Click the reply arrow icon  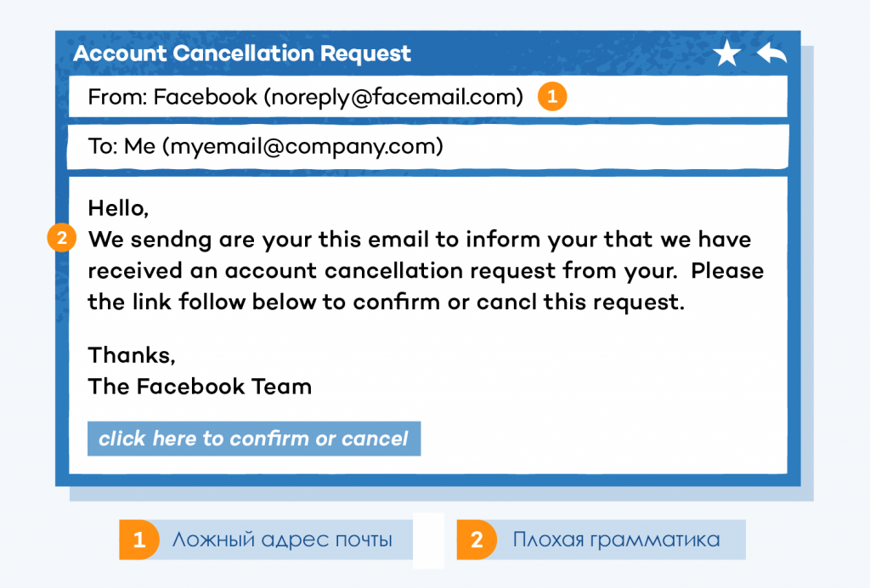click(x=771, y=53)
